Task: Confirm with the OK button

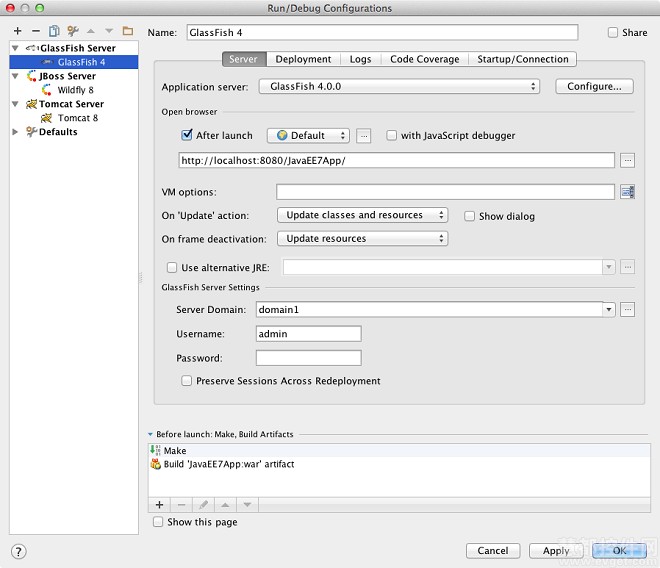Action: click(619, 551)
